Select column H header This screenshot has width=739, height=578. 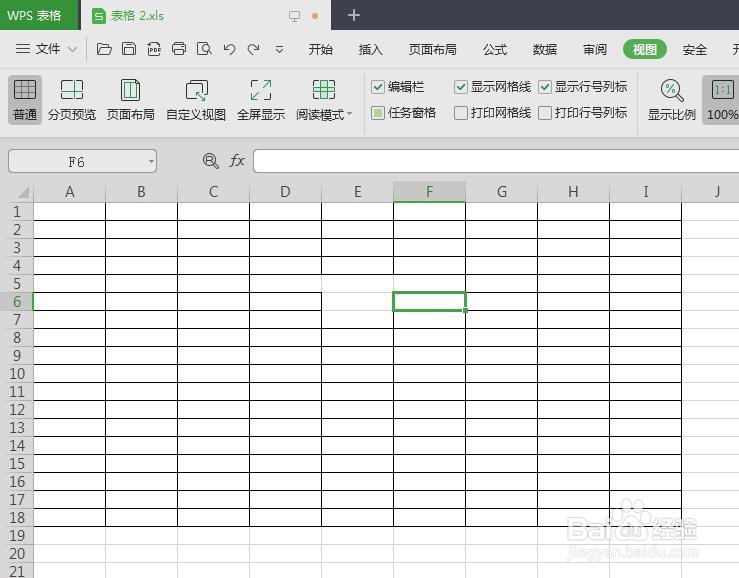pos(573,192)
